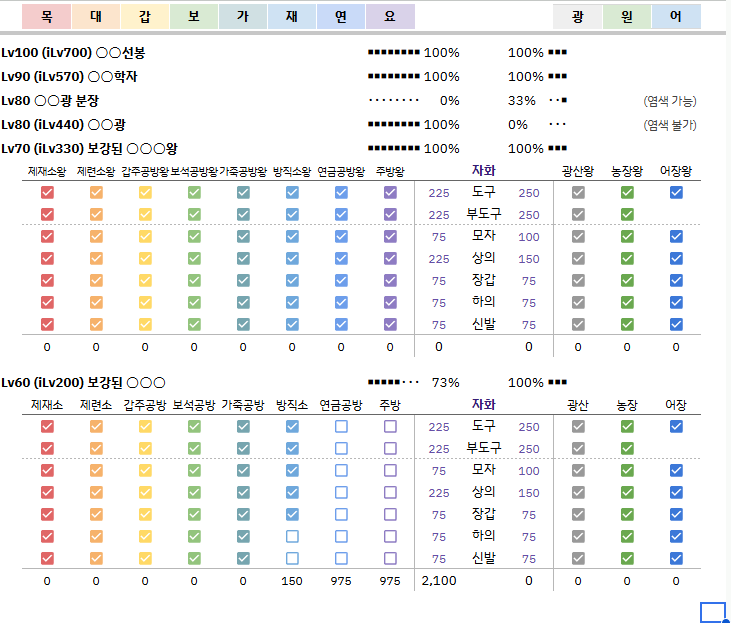Select the (염색 불가) note

click(x=670, y=125)
